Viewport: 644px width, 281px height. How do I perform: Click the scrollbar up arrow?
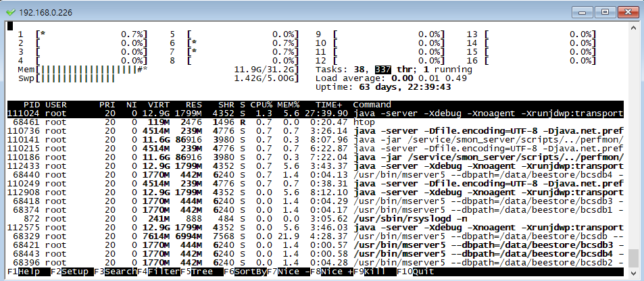coord(635,27)
